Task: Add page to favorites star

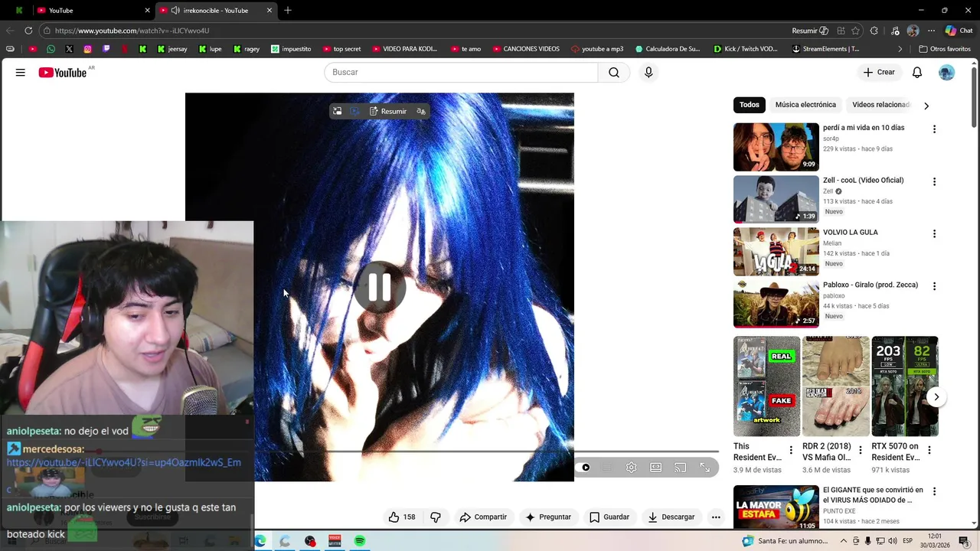Action: pos(855,31)
